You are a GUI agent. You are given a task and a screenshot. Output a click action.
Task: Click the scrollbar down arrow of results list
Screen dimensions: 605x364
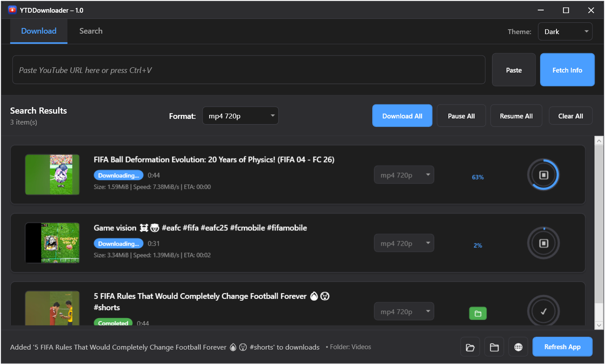599,325
